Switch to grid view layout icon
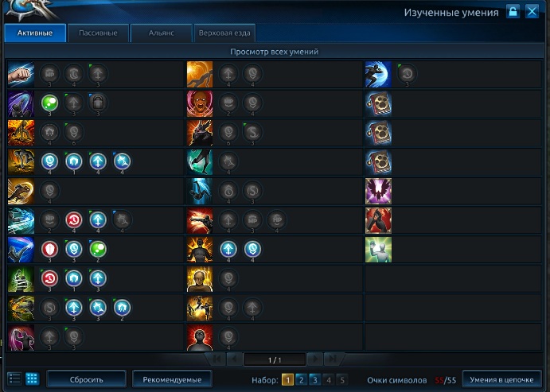The height and width of the screenshot is (392, 550). (32, 378)
